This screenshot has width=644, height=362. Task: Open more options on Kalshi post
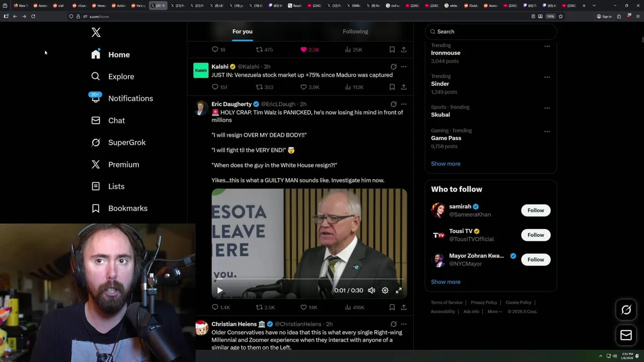click(404, 66)
